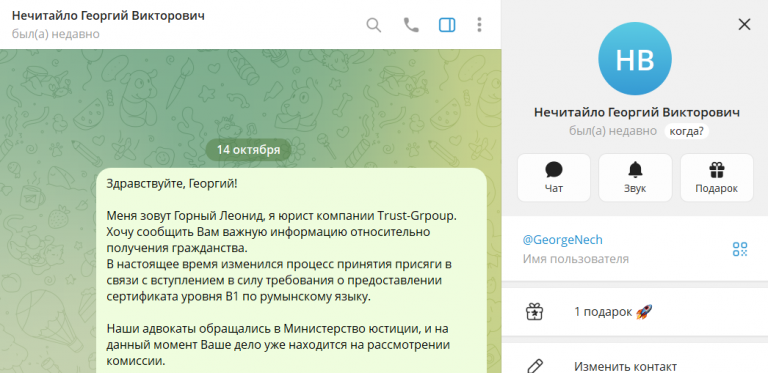Click the rocket emoji in gifts row

coord(644,311)
